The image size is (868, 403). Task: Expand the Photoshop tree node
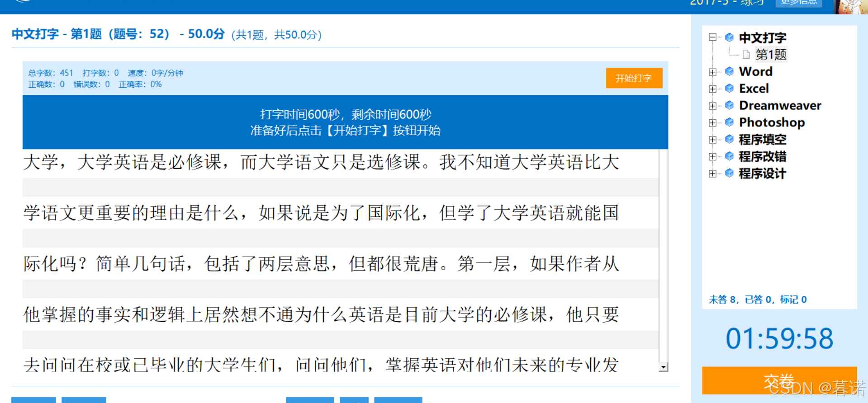(x=713, y=123)
